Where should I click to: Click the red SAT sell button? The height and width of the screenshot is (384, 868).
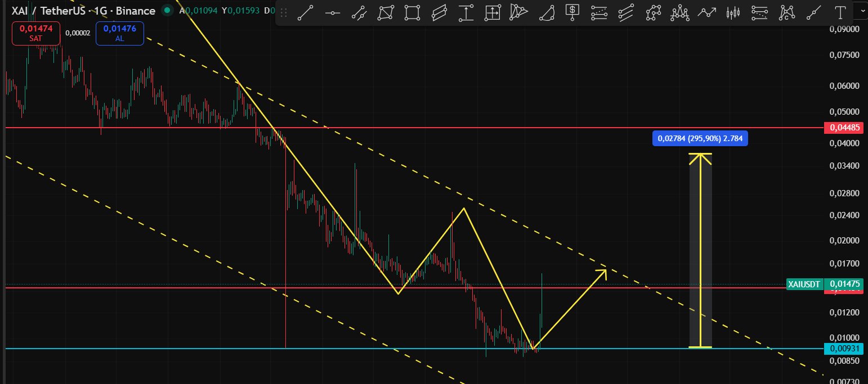pyautogui.click(x=35, y=33)
